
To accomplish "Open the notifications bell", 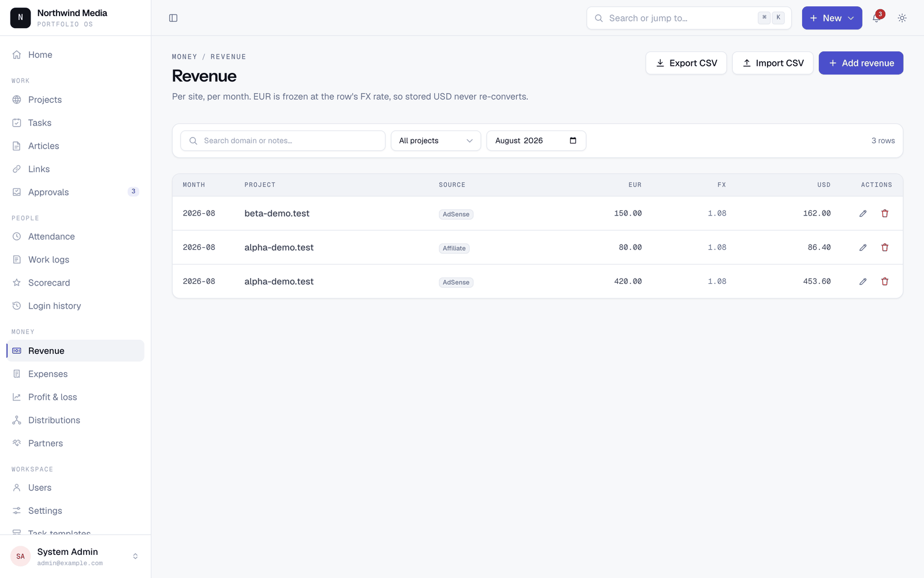I will [876, 18].
